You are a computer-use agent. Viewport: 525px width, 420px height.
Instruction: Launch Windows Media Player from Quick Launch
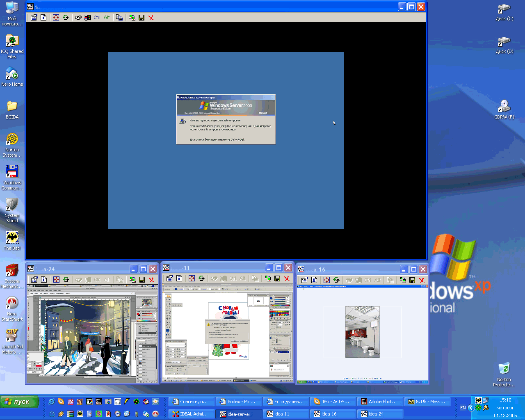point(117,414)
